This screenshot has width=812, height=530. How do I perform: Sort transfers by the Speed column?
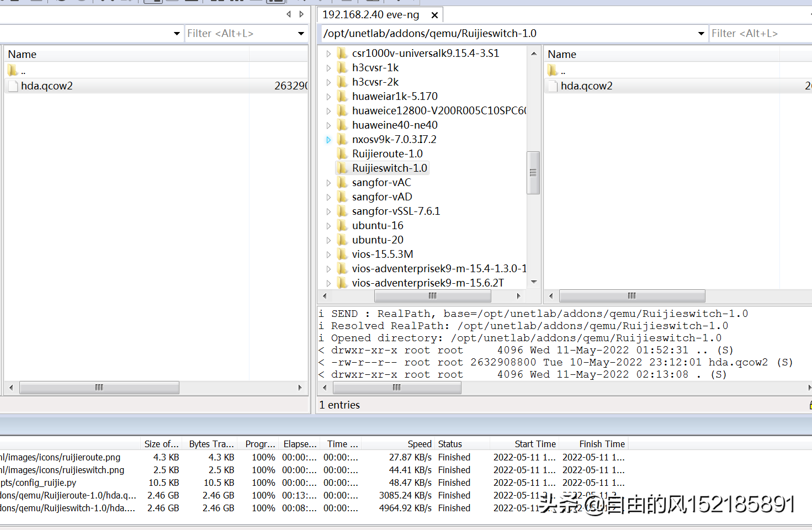tap(419, 444)
